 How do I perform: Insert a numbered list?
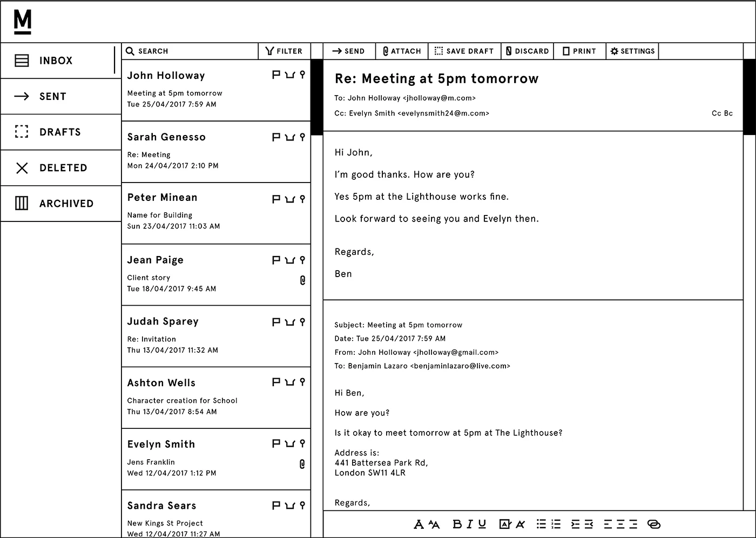pyautogui.click(x=556, y=524)
